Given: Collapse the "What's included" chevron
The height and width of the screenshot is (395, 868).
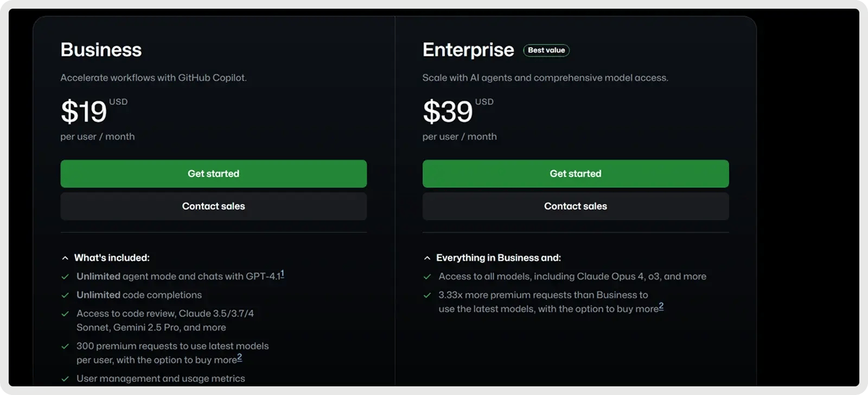Looking at the screenshot, I should (x=65, y=258).
